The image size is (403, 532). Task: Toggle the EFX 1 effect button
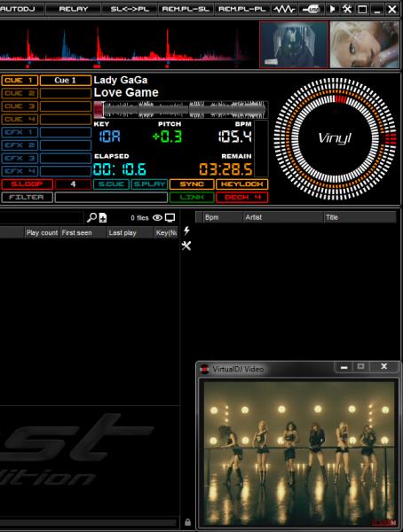tap(20, 132)
